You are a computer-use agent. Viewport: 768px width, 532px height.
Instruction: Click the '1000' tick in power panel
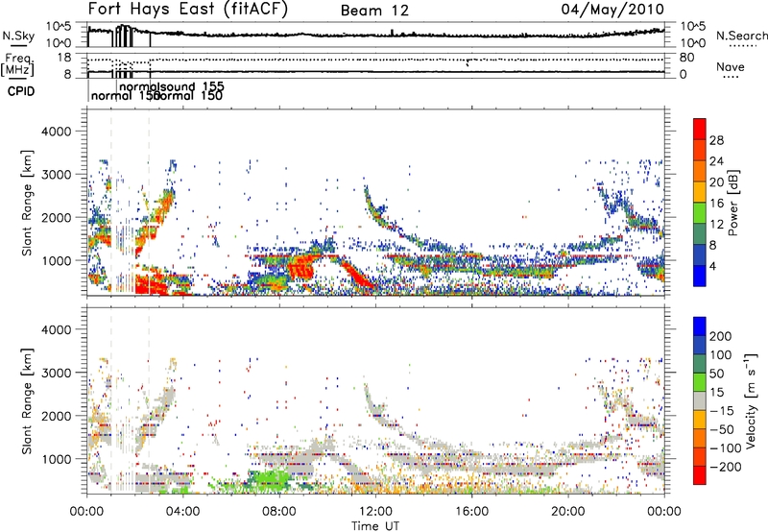coord(56,260)
